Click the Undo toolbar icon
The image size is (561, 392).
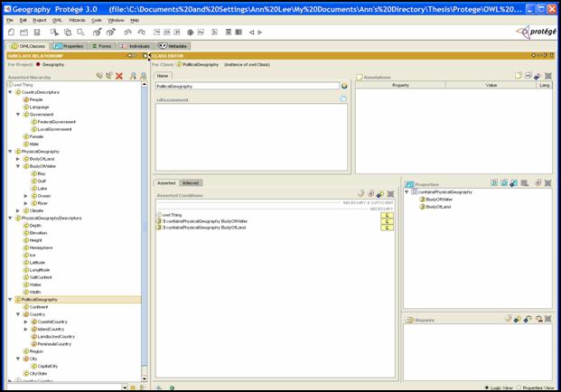[x=127, y=33]
